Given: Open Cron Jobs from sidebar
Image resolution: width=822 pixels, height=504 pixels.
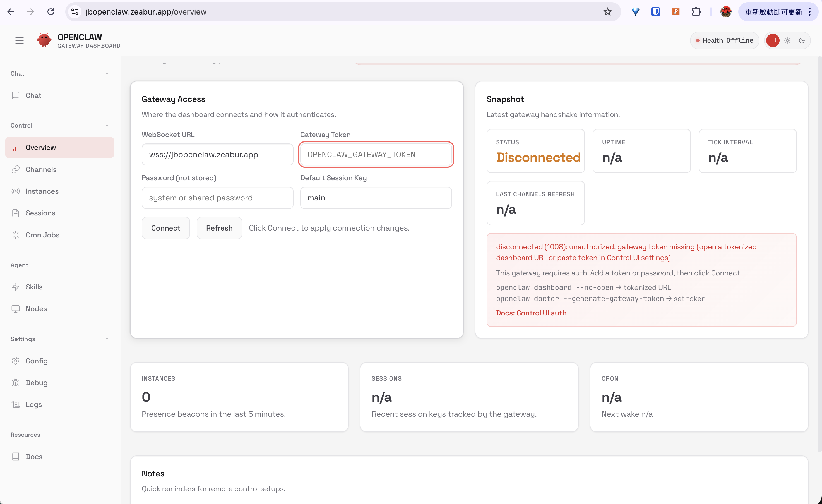Looking at the screenshot, I should click(x=42, y=235).
